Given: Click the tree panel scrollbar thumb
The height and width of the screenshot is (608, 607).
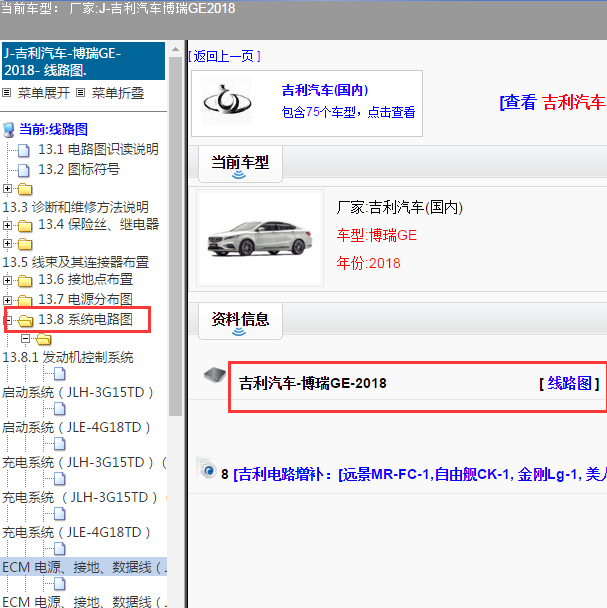Looking at the screenshot, I should tap(175, 236).
